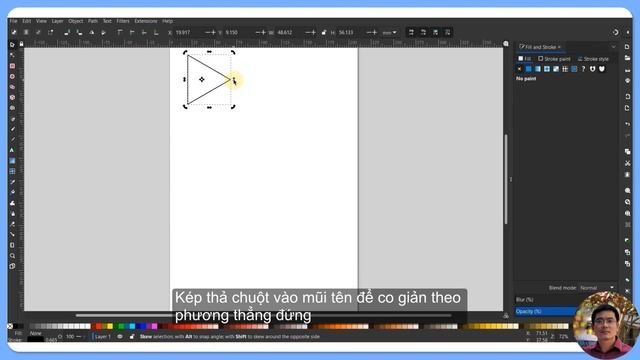
Task: Select the Text tool
Action: pos(12,151)
